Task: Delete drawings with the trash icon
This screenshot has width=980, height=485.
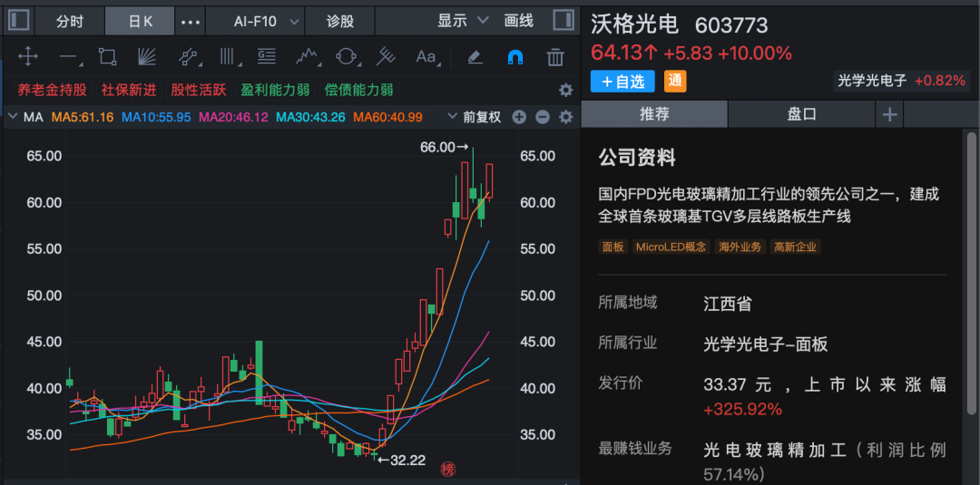Action: 555,57
